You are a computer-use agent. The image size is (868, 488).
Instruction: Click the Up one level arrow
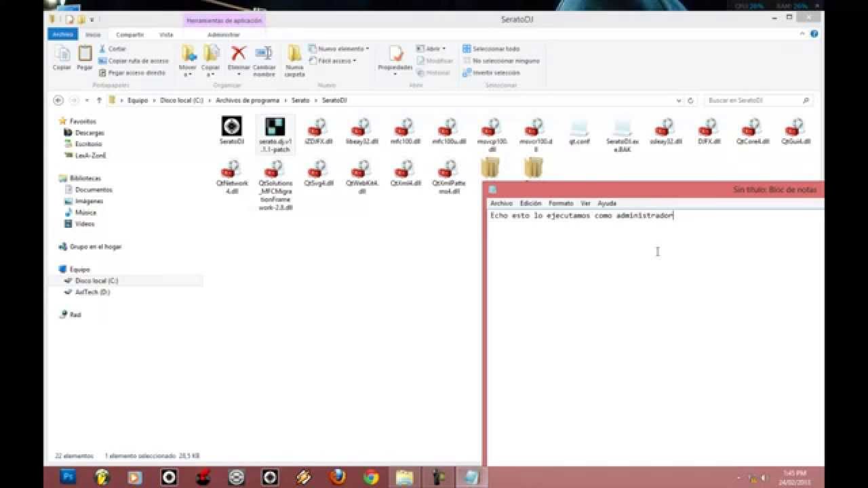click(x=99, y=100)
